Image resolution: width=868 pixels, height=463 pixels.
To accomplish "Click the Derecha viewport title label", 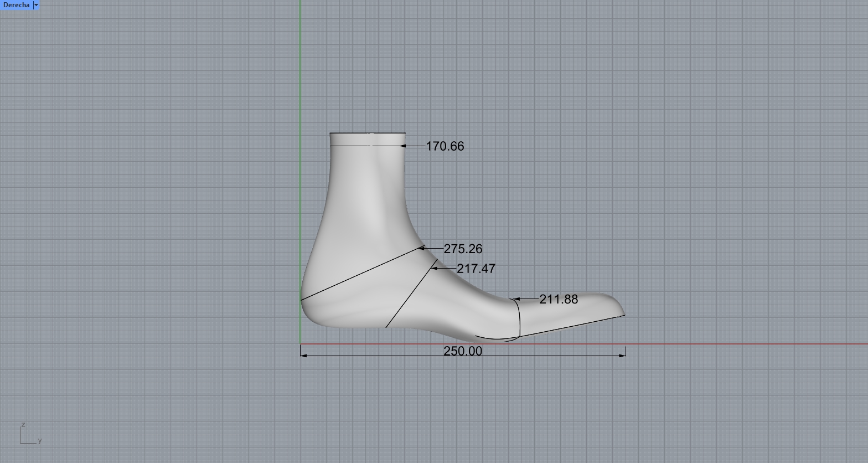I will (x=16, y=5).
